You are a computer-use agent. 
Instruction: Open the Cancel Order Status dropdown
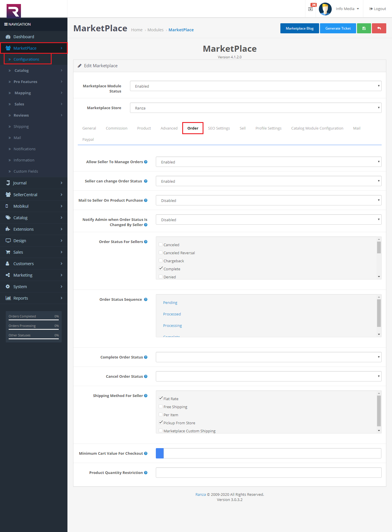tap(269, 376)
